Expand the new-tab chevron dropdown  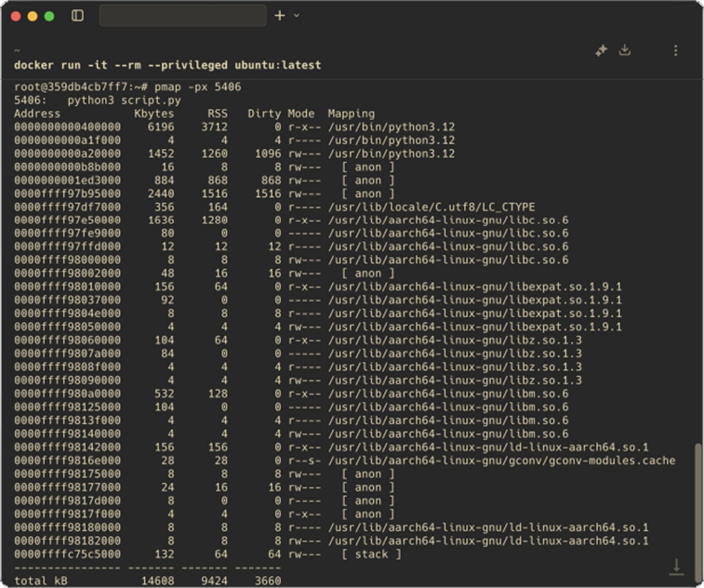(x=297, y=16)
